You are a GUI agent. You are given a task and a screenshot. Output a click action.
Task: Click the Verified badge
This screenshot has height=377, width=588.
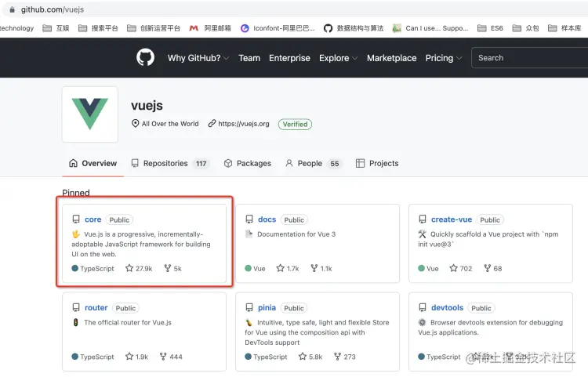tap(295, 124)
